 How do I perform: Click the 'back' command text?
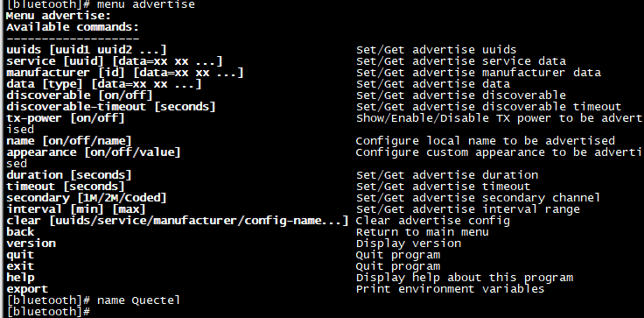pos(20,232)
